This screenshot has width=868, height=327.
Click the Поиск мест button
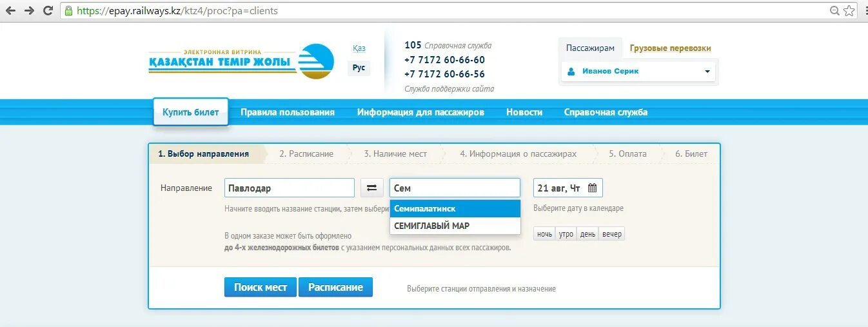(x=261, y=287)
